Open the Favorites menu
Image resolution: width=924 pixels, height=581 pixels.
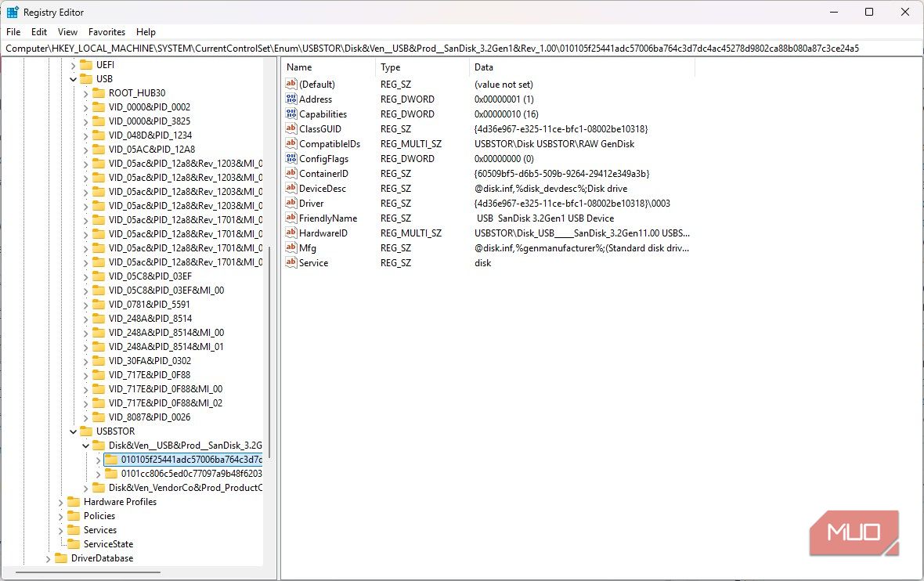pos(106,32)
